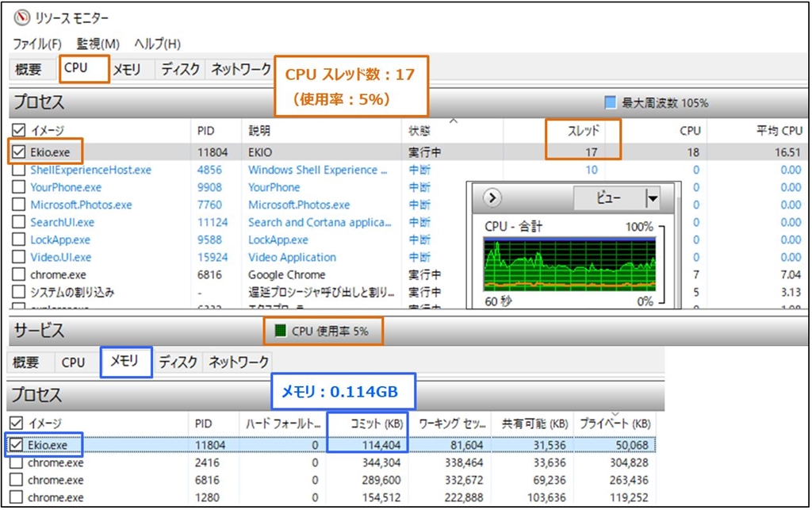Sort by the ワーキング セット column header

(x=449, y=424)
